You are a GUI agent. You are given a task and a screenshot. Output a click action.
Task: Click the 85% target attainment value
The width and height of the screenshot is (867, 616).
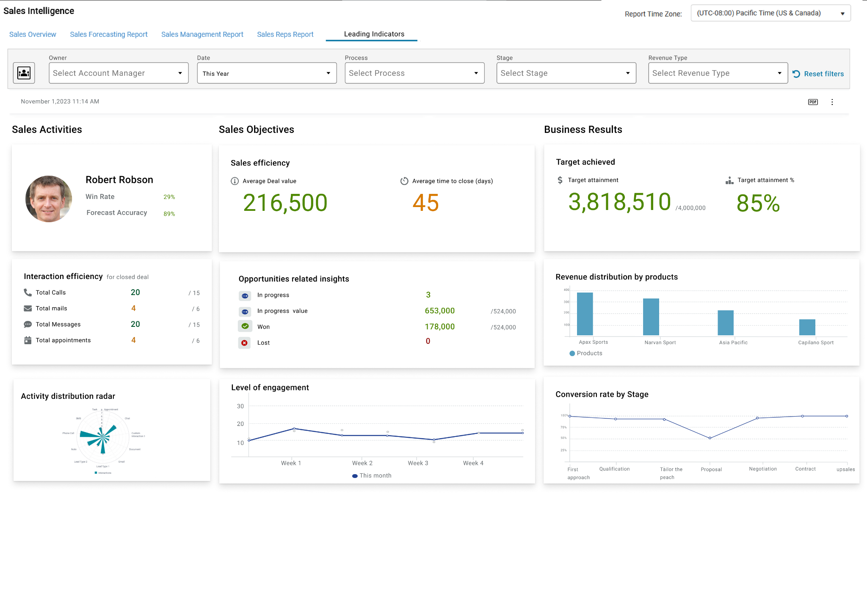(x=758, y=203)
